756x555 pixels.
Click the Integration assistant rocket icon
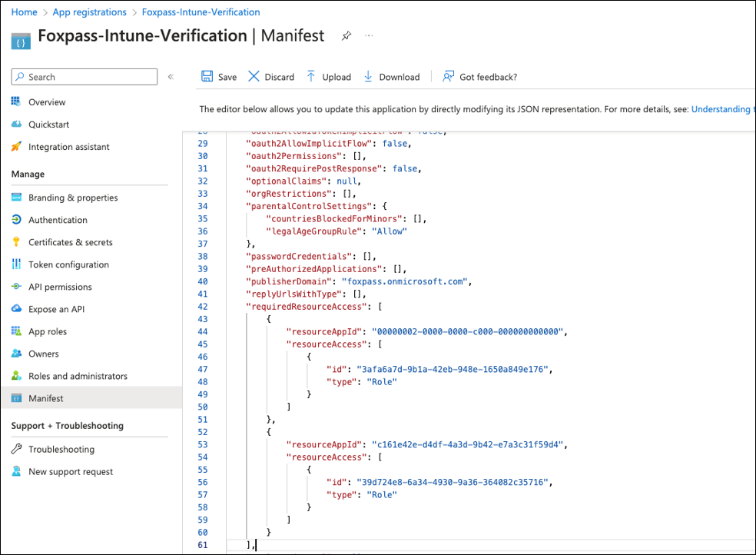16,147
